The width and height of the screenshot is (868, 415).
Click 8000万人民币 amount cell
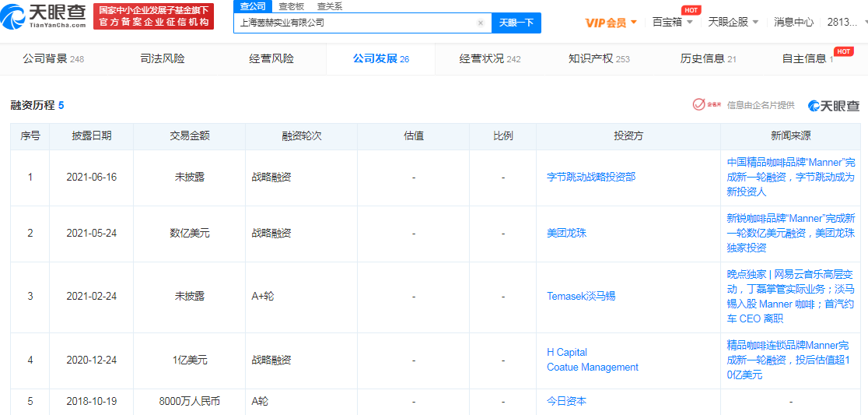click(x=190, y=401)
